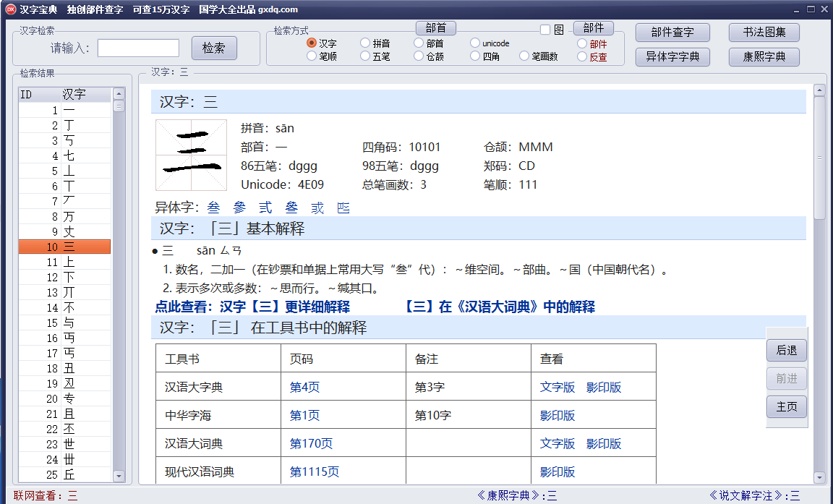Open variant character 弐 link

point(317,208)
